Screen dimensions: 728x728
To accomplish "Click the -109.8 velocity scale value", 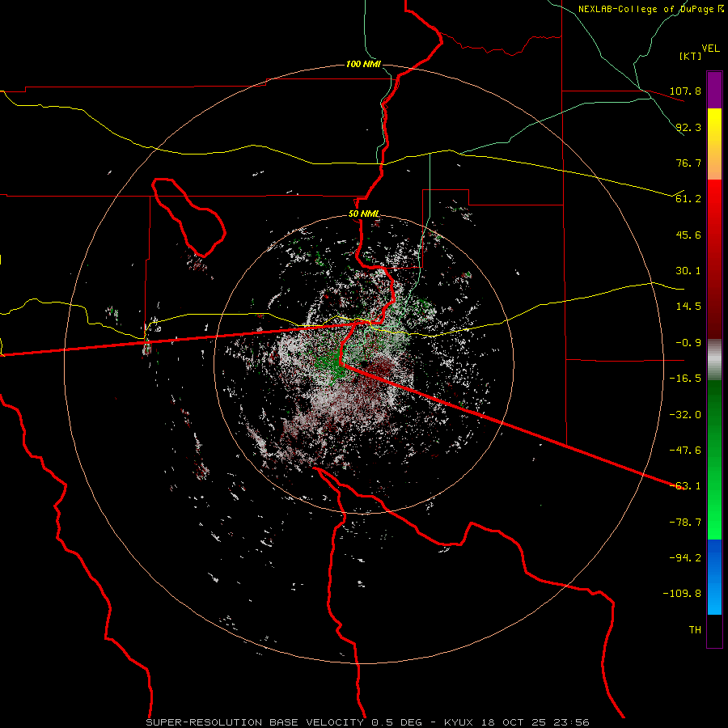I will click(x=682, y=594).
